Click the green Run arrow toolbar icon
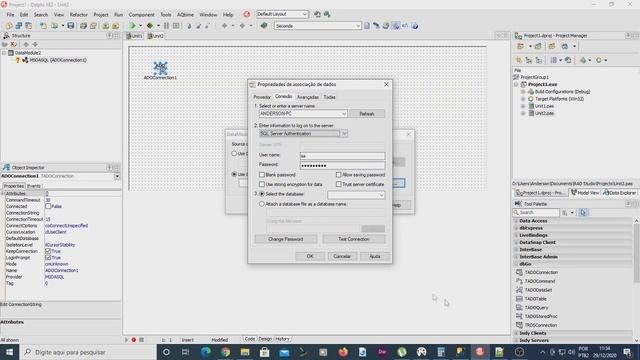640x360 pixels. (x=132, y=26)
